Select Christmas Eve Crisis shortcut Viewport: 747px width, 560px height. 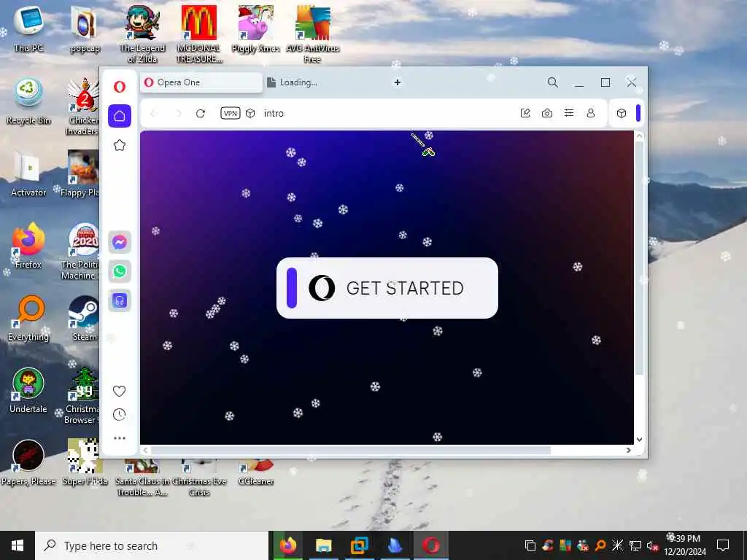(199, 478)
